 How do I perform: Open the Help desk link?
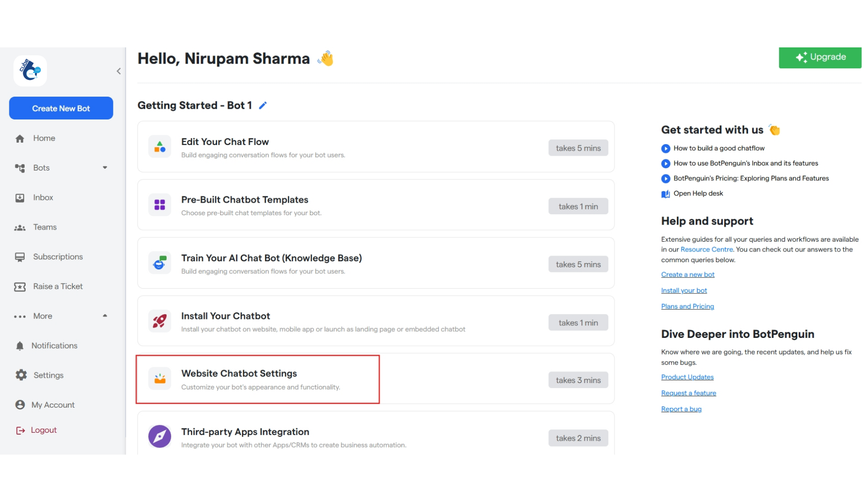(698, 193)
